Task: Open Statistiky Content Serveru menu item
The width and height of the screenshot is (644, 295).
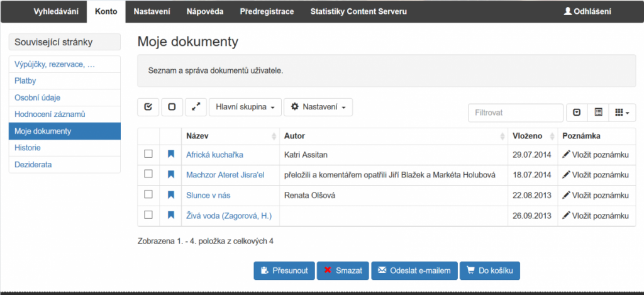Action: tap(358, 11)
